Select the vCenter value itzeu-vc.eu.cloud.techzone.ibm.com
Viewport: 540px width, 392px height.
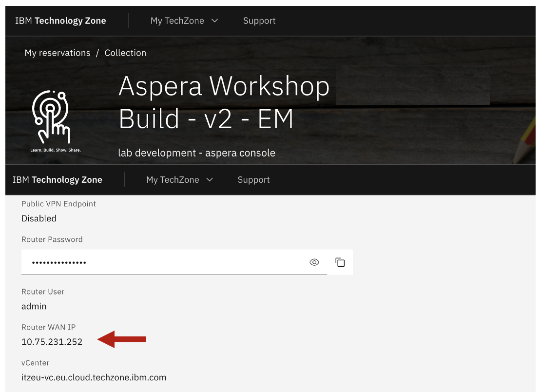coord(94,377)
